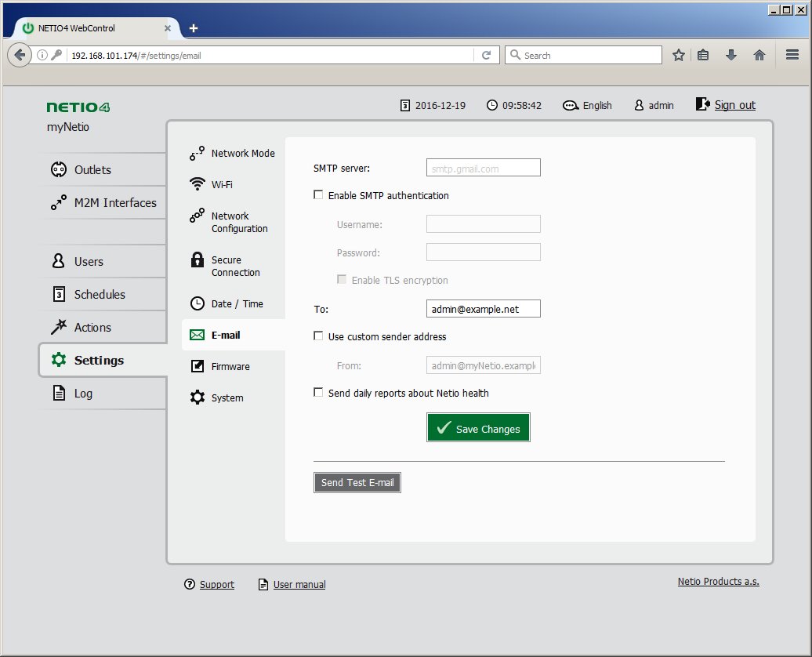Open Secure Connection padlock settings
The image size is (812, 657).
[x=198, y=260]
